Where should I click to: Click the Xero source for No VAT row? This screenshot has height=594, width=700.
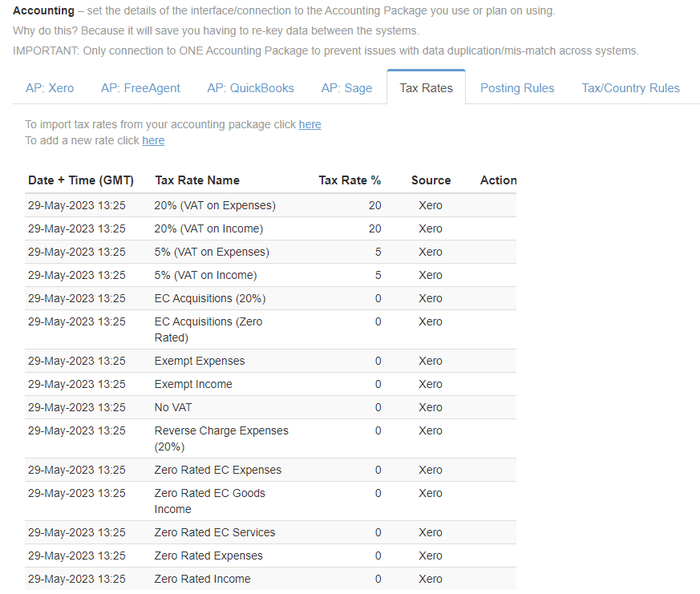[431, 407]
